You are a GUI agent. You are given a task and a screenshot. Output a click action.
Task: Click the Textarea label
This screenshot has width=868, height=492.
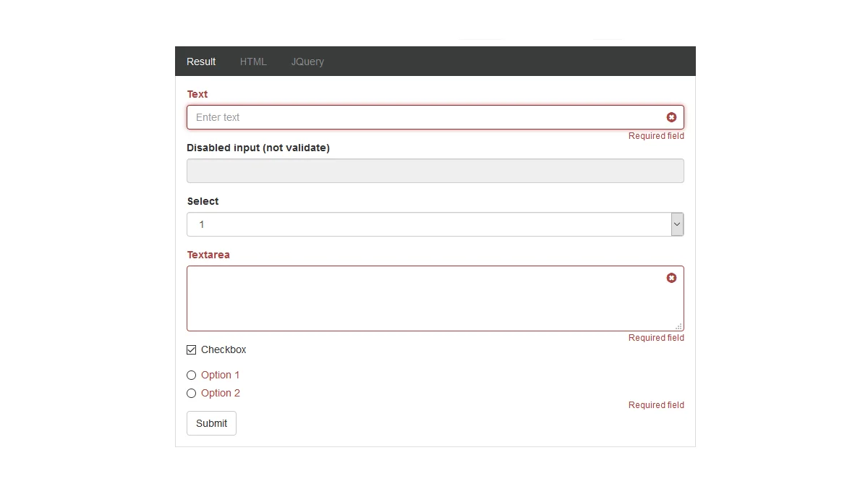tap(208, 254)
